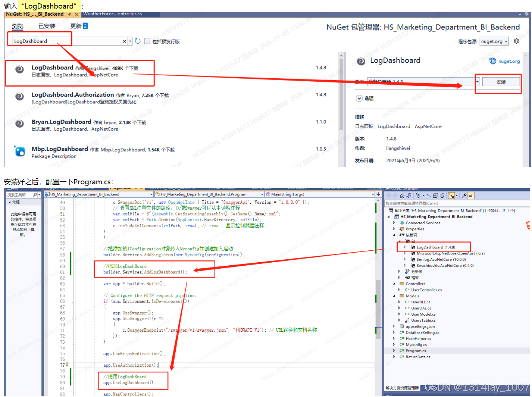Click search magnifier icon in toolbox panel
Viewport: 532px width, 397px height.
click(35, 195)
